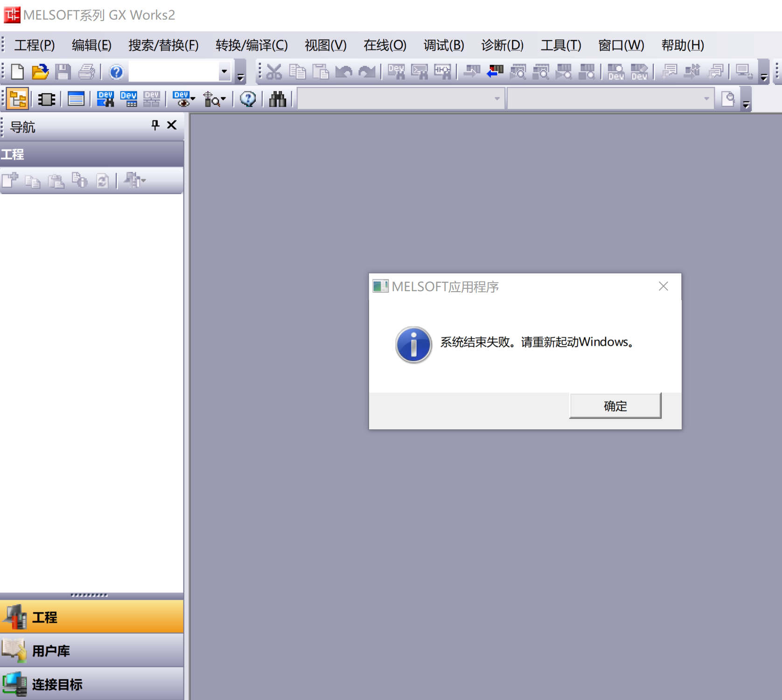The width and height of the screenshot is (782, 700).
Task: Open the 在线(O) menu
Action: coord(385,45)
